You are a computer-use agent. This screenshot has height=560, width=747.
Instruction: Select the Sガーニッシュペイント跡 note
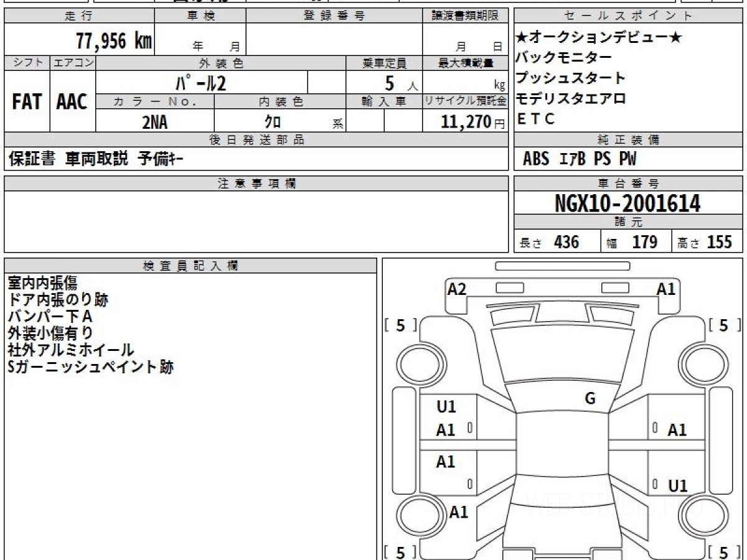(91, 367)
